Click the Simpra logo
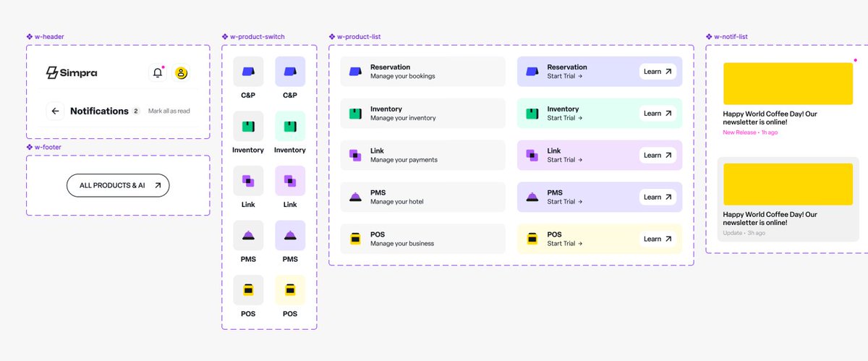This screenshot has width=868, height=361. click(x=71, y=72)
